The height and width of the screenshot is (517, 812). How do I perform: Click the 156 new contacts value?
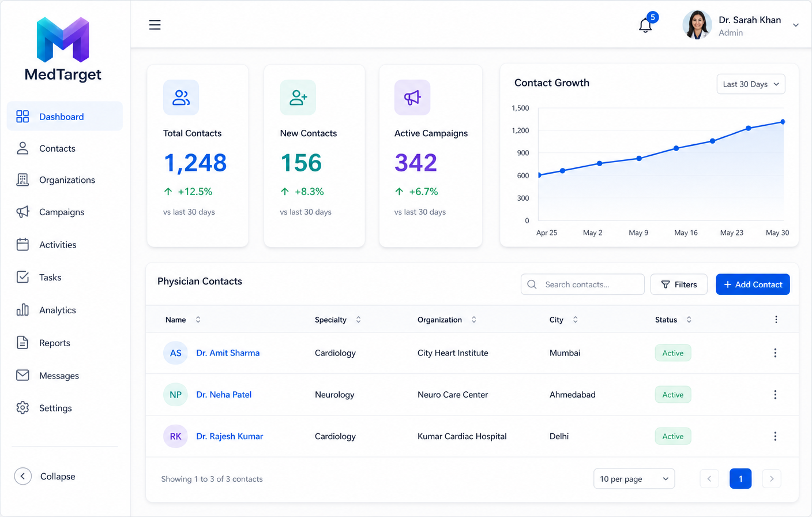(300, 163)
